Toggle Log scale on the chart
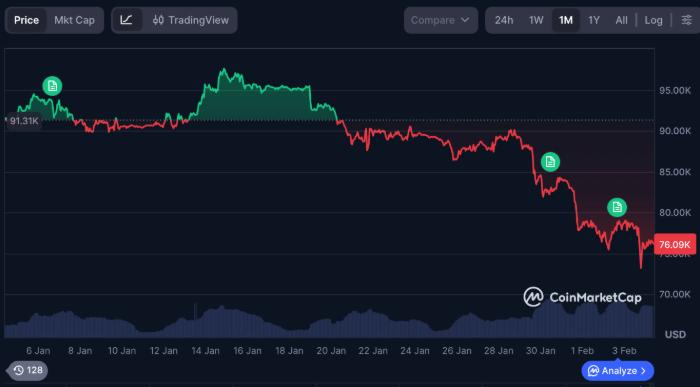The image size is (700, 387). [x=653, y=20]
